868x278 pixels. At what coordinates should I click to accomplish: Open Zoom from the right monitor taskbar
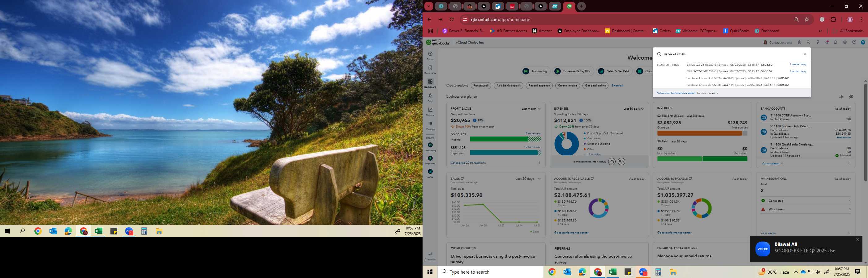pyautogui.click(x=643, y=272)
